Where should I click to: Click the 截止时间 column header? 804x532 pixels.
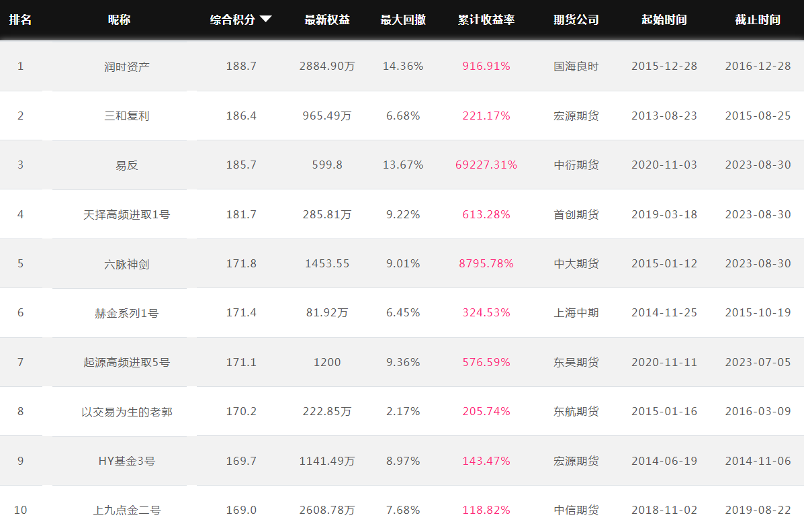point(758,19)
